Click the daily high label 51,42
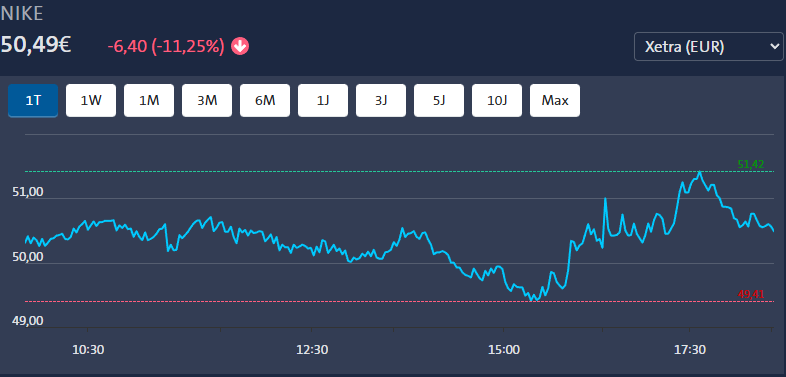786x377 pixels. [751, 164]
